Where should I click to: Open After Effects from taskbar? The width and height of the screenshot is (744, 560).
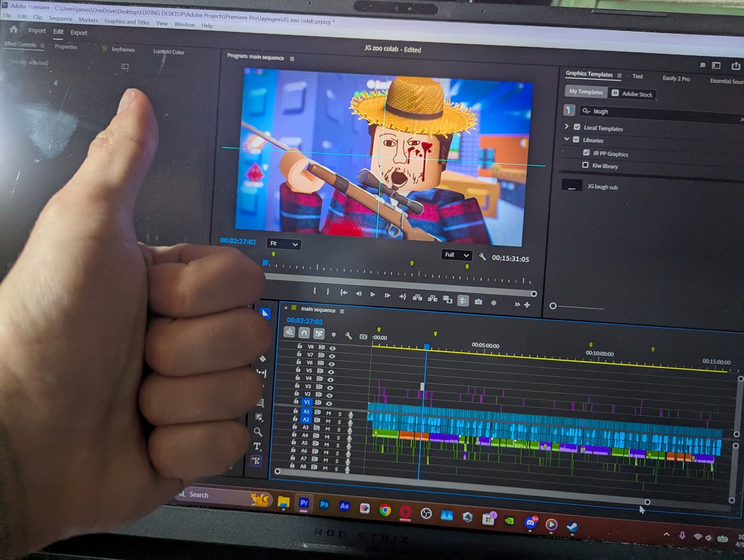345,505
